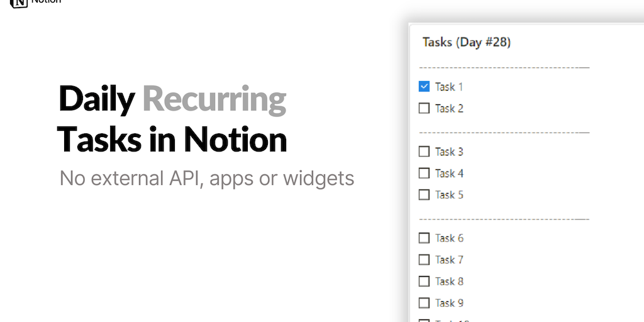
Task: Click the dashed divider above Task 3
Action: tap(504, 133)
